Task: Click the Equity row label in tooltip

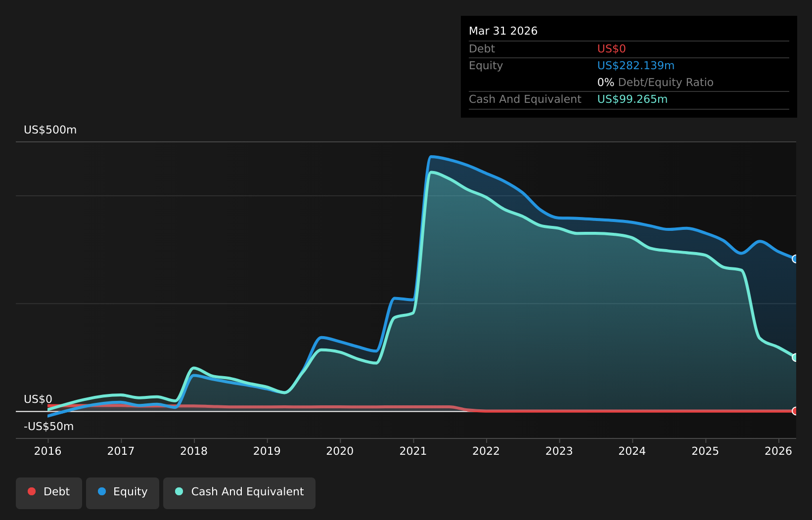Action: 486,65
